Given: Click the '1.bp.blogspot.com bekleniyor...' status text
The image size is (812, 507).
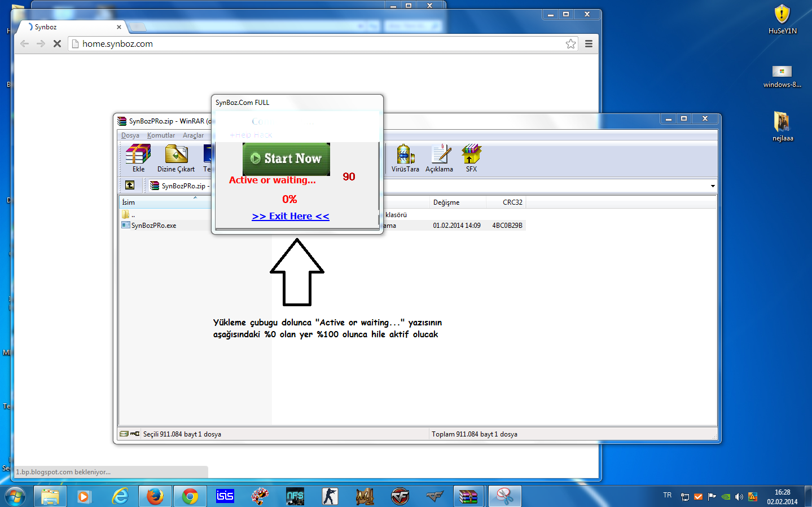Looking at the screenshot, I should 63,472.
